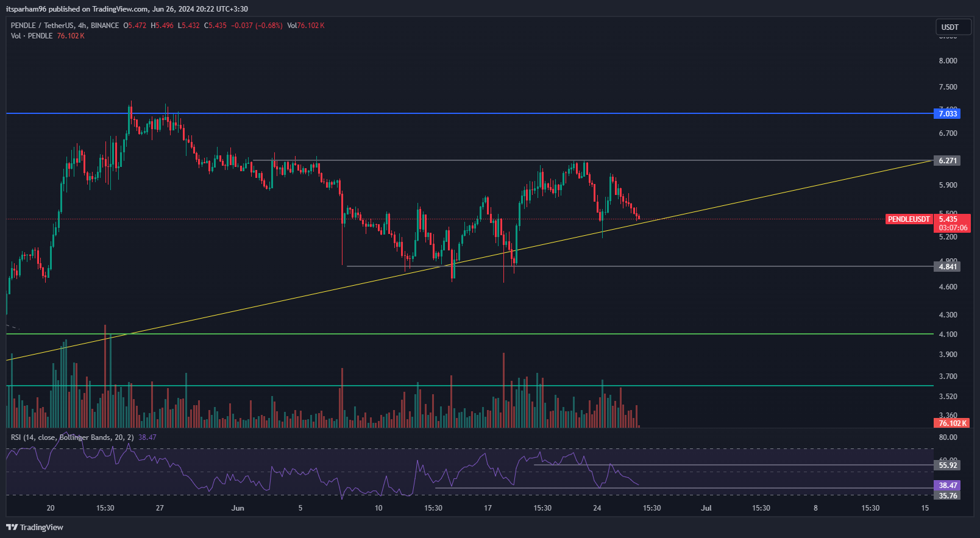The width and height of the screenshot is (980, 538).
Task: Click the PENDLE / TetherUS symbol title
Action: coord(42,26)
